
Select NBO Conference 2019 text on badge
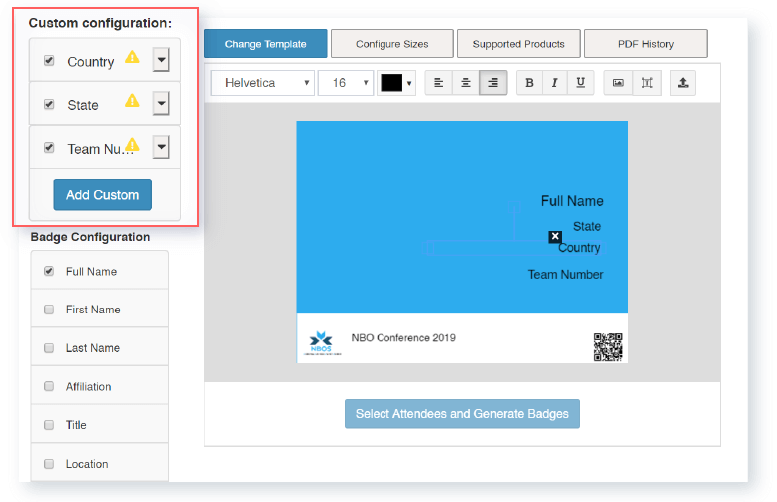[403, 337]
